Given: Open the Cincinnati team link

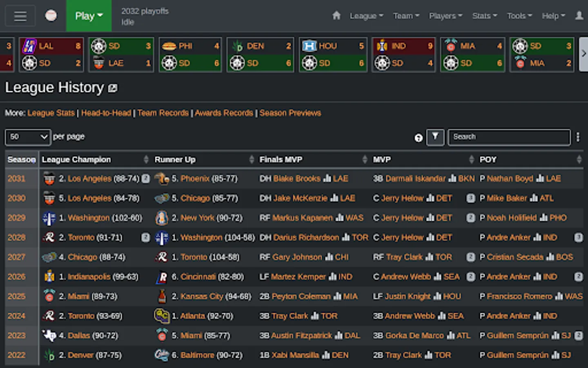Looking at the screenshot, I should (198, 277).
